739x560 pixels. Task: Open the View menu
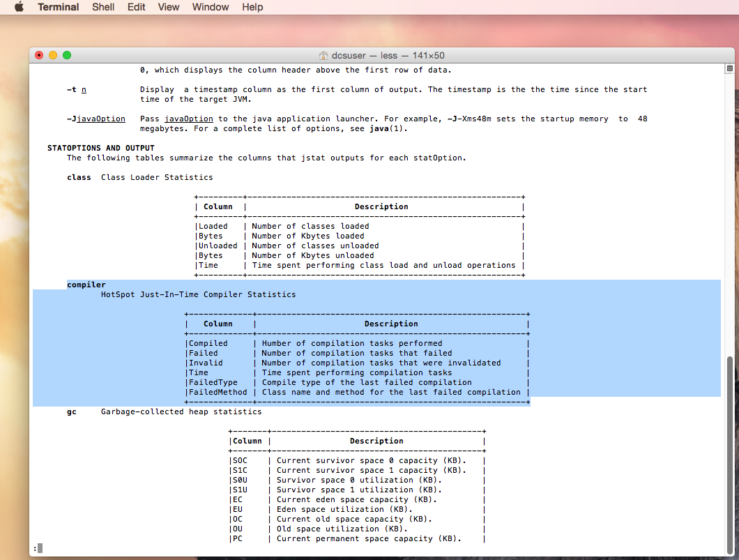coord(169,7)
